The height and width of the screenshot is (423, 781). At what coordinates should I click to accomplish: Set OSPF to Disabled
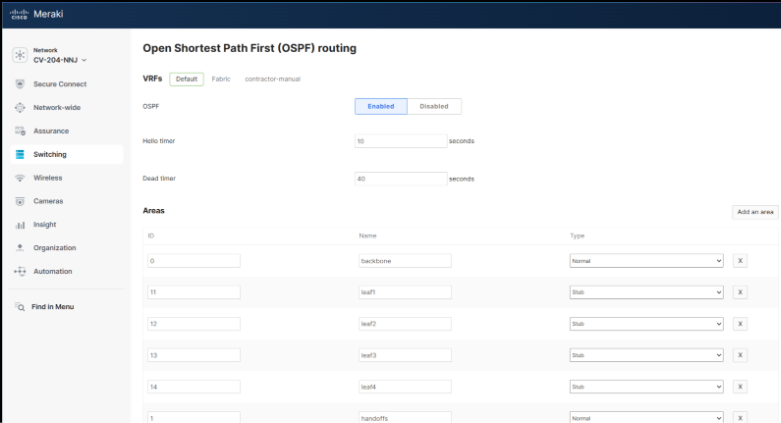tap(434, 106)
